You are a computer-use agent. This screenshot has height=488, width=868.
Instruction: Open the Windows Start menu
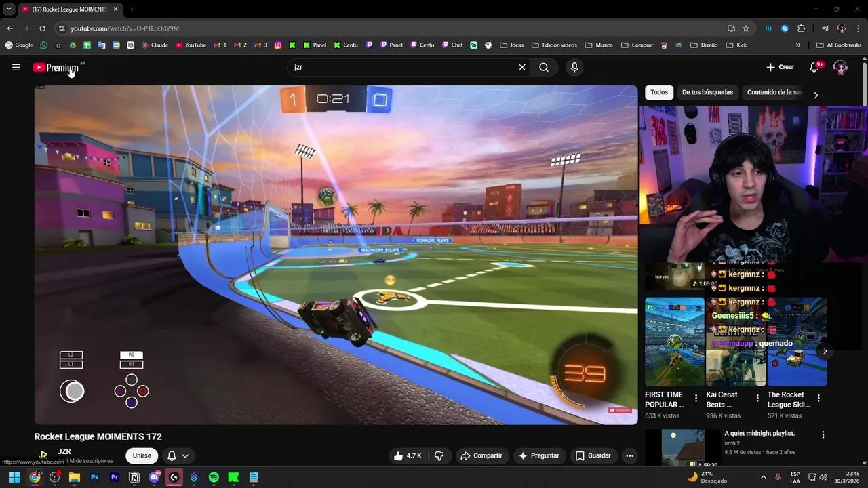[x=14, y=477]
